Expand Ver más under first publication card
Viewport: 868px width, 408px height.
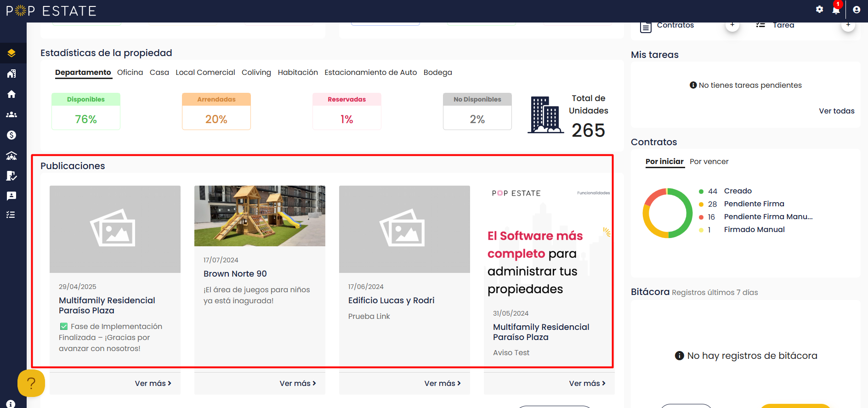point(153,383)
